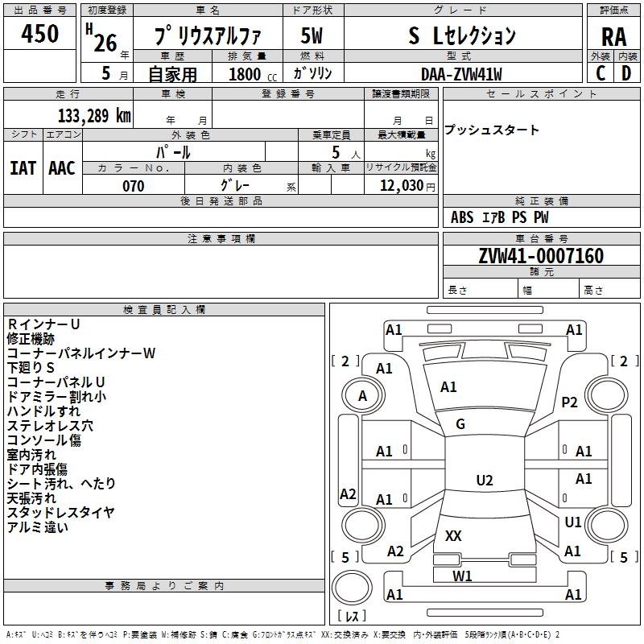Select the プッシュスタート sales point text
Image resolution: width=644 pixels, height=644 pixels.
[492, 130]
